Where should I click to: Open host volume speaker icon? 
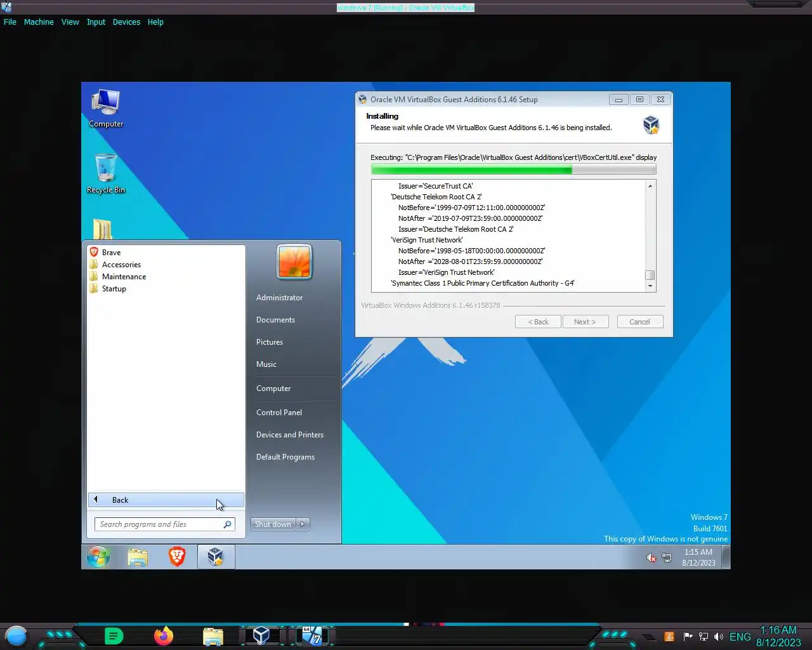pyautogui.click(x=719, y=637)
